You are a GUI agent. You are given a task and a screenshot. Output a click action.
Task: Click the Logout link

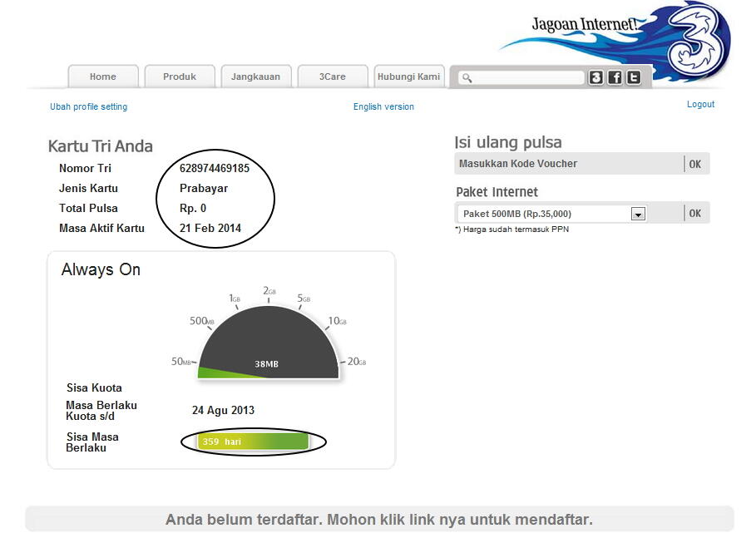point(700,104)
